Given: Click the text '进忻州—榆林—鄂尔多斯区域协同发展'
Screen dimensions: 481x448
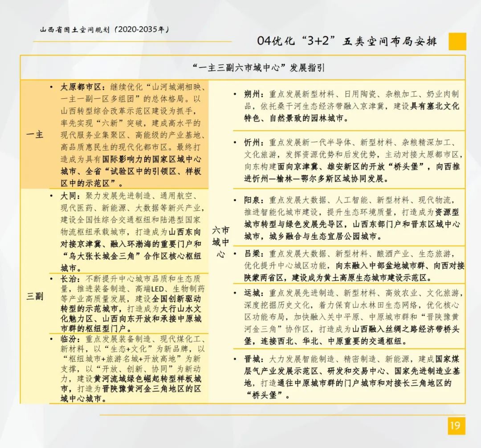Looking at the screenshot, I should [313, 179].
